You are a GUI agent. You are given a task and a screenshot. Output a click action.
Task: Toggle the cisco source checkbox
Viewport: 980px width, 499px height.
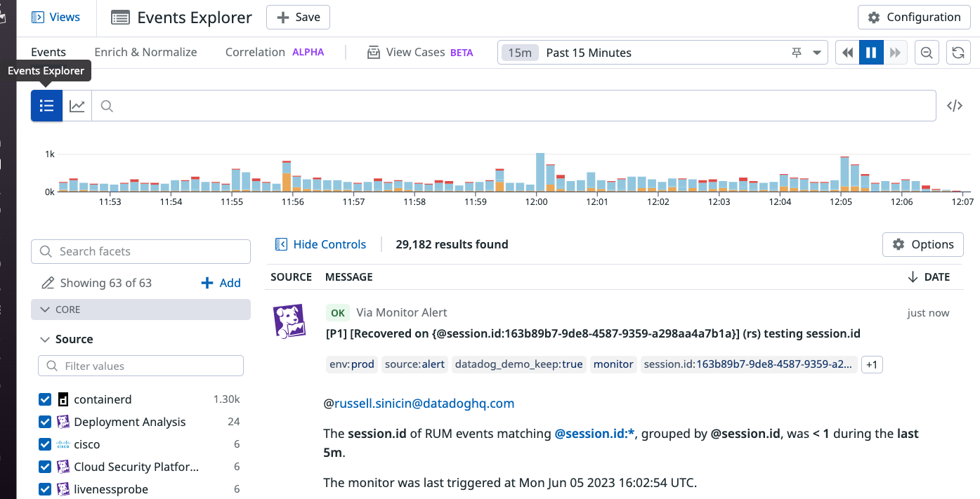click(x=45, y=444)
